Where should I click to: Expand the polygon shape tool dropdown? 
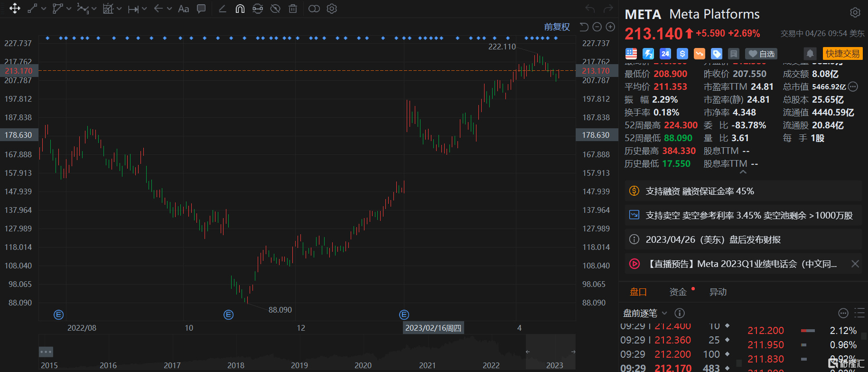tap(69, 9)
